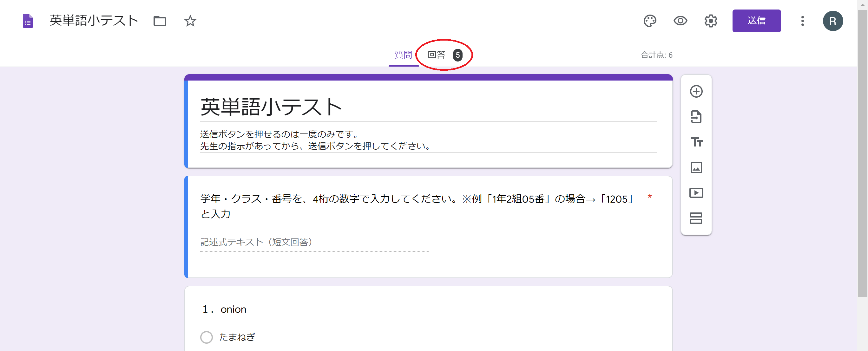Edit the form title 英単語小テスト in card
This screenshot has height=351, width=868.
point(428,107)
